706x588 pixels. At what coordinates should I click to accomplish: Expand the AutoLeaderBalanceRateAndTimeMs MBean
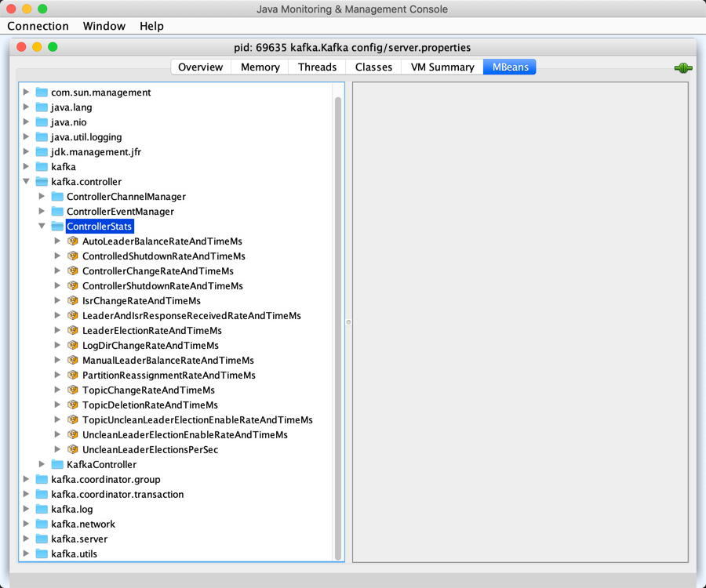click(x=58, y=241)
